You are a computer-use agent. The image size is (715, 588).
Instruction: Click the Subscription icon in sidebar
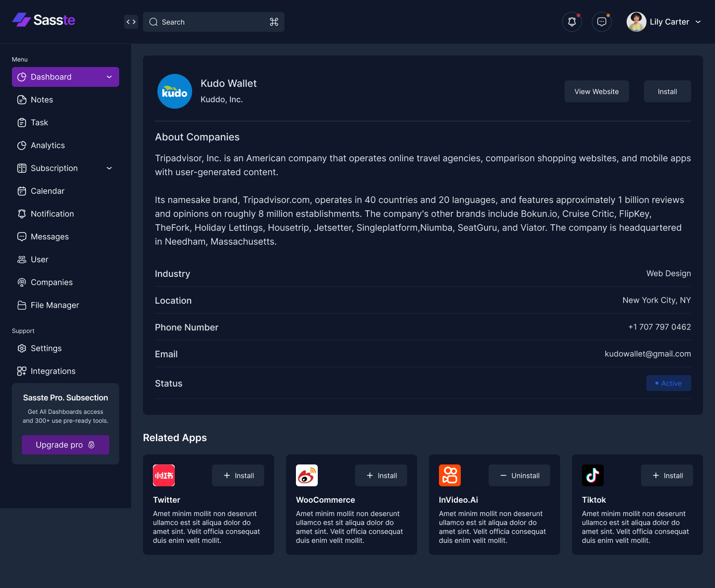point(22,168)
